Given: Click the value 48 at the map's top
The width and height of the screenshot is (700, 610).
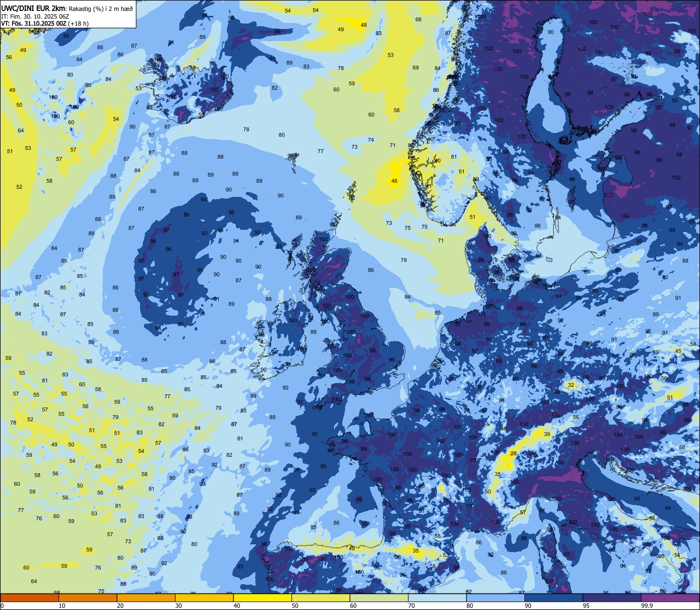Looking at the screenshot, I should [x=364, y=25].
